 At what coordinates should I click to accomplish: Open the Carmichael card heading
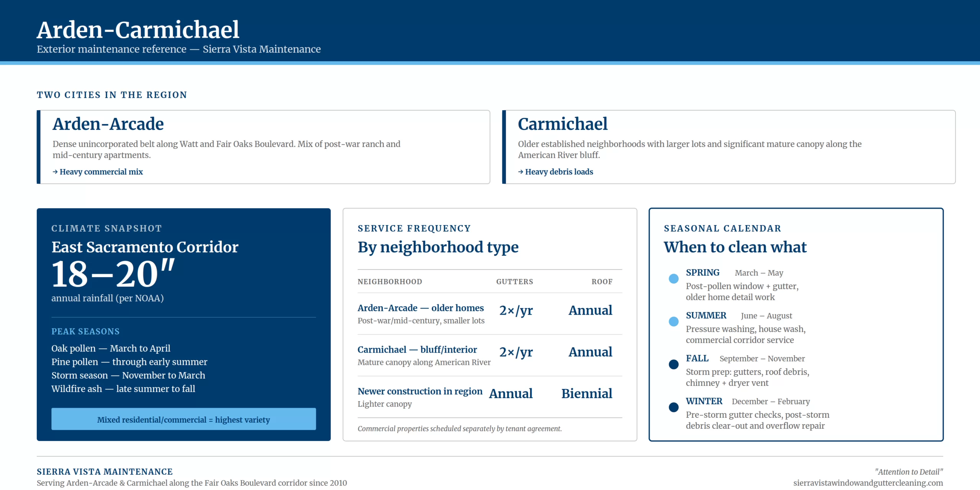pos(563,124)
